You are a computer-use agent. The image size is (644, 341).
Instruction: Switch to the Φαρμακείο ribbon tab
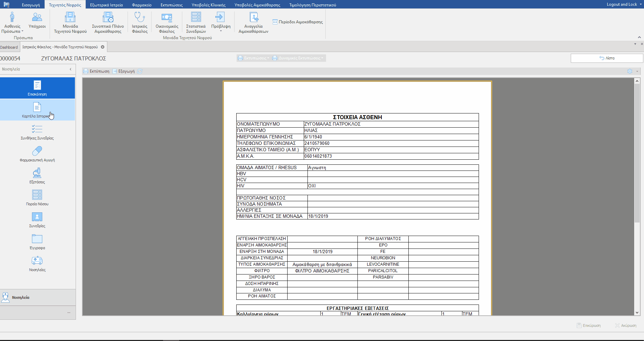click(141, 5)
